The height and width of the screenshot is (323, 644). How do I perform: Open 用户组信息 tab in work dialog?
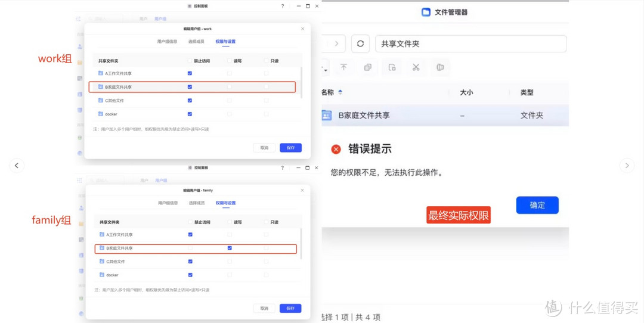pos(167,42)
